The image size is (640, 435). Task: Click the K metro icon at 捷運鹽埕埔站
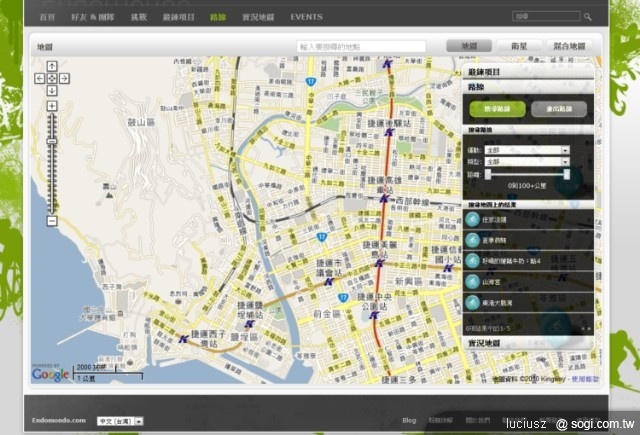point(249,324)
